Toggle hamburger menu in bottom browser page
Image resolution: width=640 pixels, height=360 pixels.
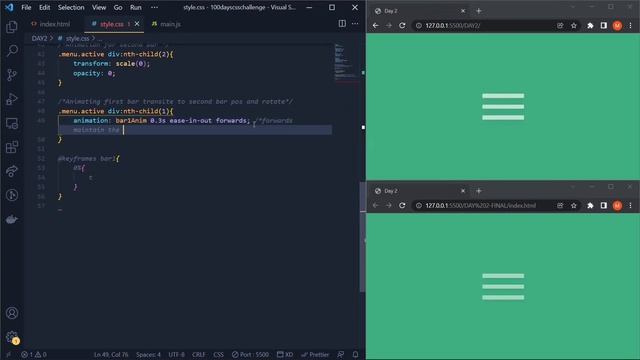[x=503, y=287]
